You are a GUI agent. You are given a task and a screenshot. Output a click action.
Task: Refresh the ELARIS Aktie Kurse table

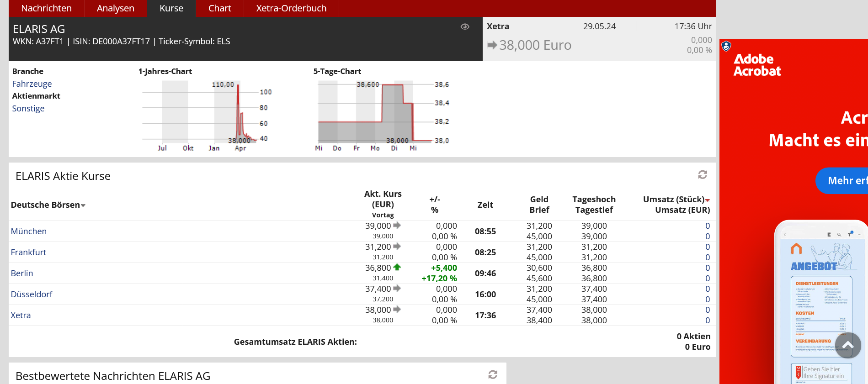[703, 175]
